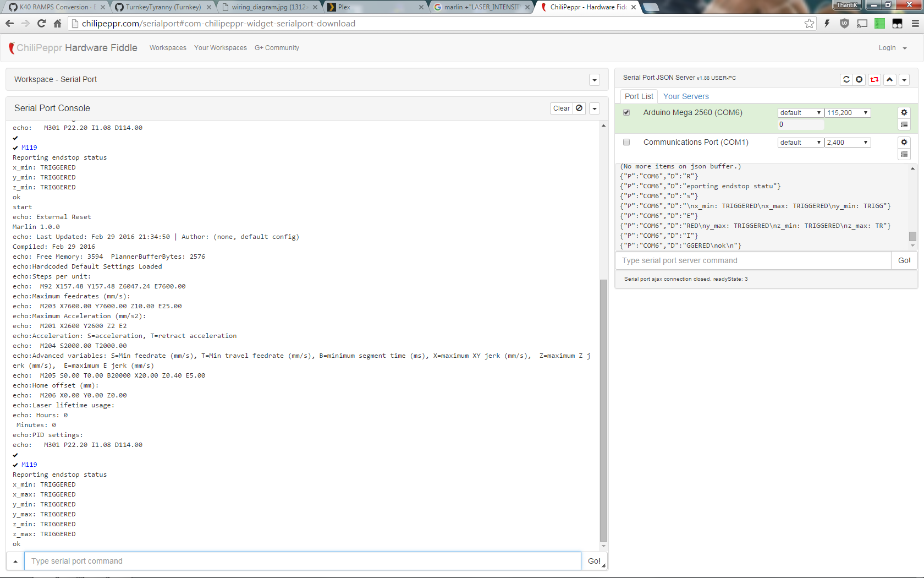The image size is (924, 578).
Task: Open the 2,400 baud rate dropdown
Action: (847, 143)
